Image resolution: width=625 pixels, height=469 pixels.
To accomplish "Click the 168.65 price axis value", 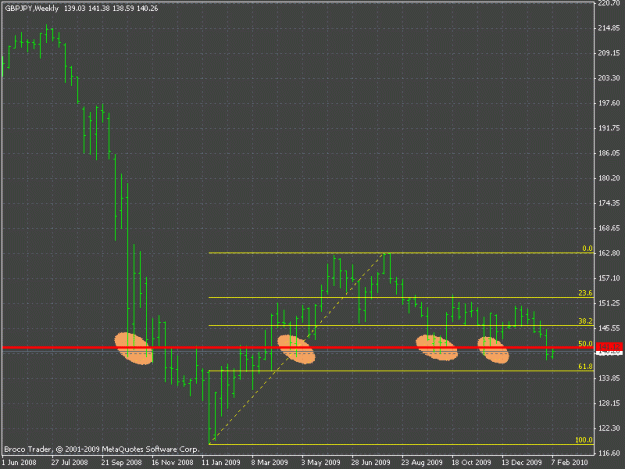I will pyautogui.click(x=609, y=228).
